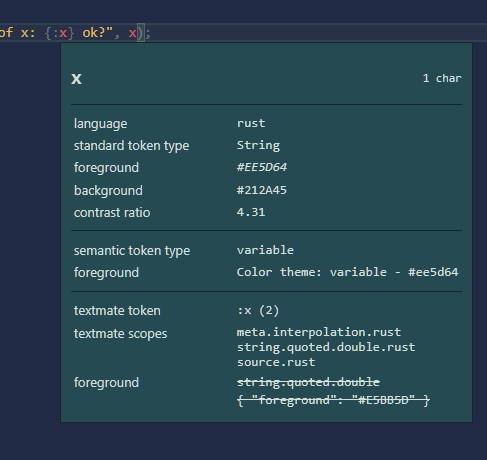The width and height of the screenshot is (487, 460).
Task: Click the string.quoted.double.rust scope
Action: tap(326, 347)
